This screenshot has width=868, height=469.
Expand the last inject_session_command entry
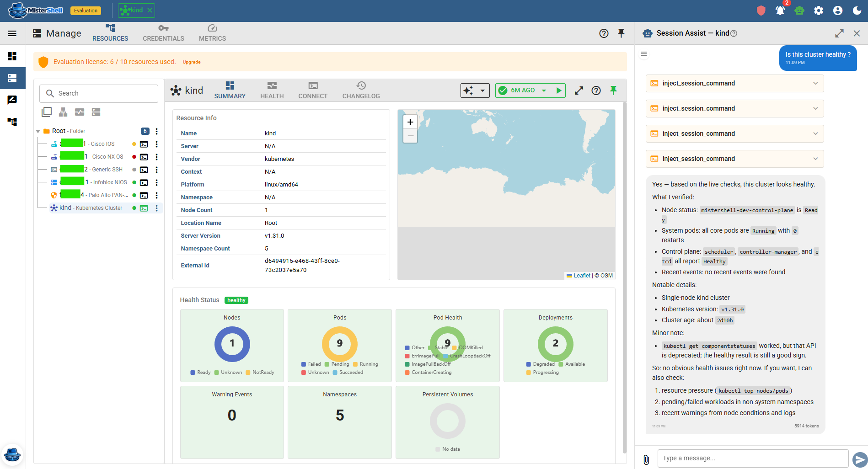(x=734, y=159)
